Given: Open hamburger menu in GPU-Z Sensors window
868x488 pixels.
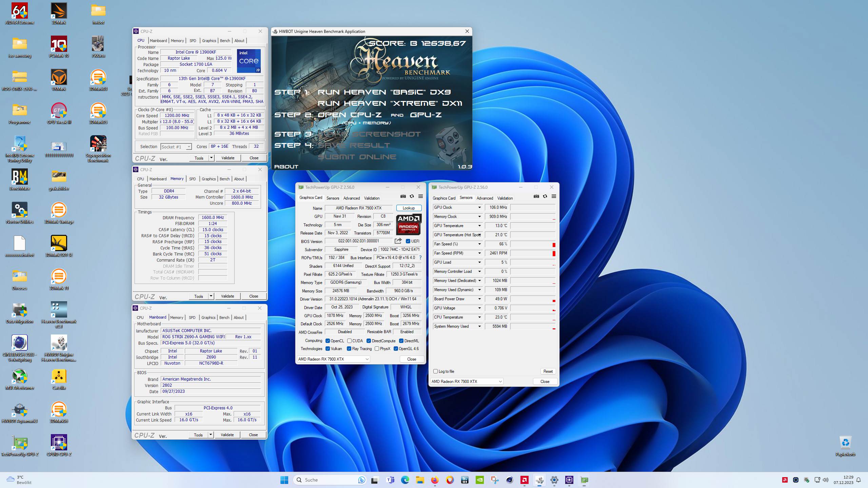Looking at the screenshot, I should point(554,196).
